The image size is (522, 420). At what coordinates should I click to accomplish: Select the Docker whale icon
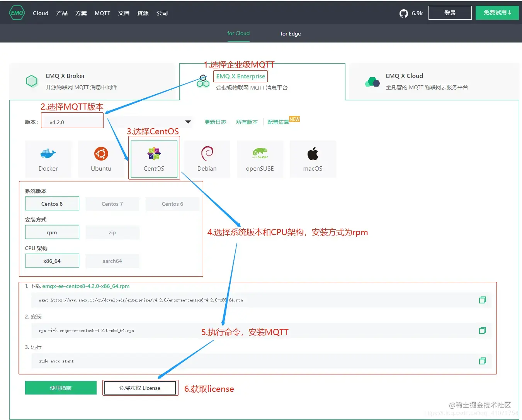point(48,154)
